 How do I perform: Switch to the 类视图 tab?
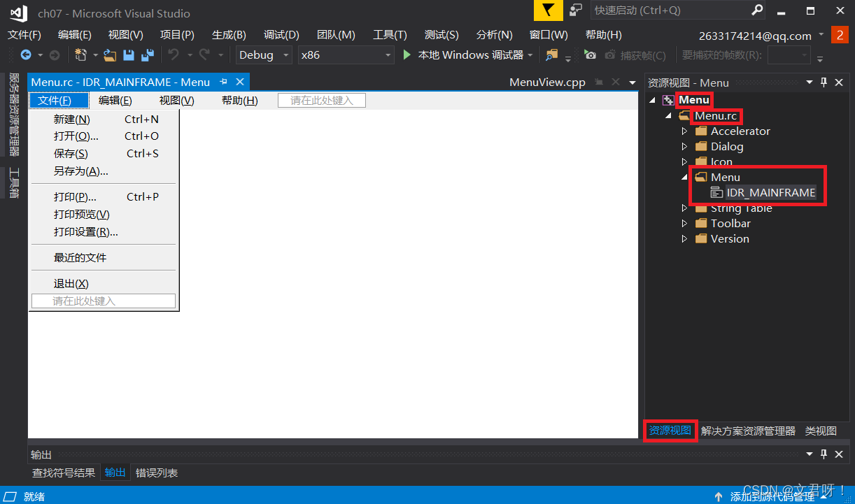pos(821,431)
